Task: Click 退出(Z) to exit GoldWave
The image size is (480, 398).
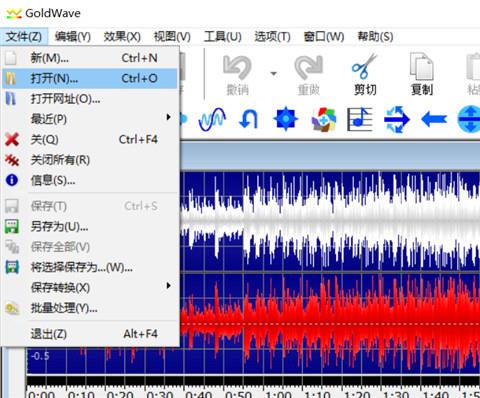Action: [90, 334]
